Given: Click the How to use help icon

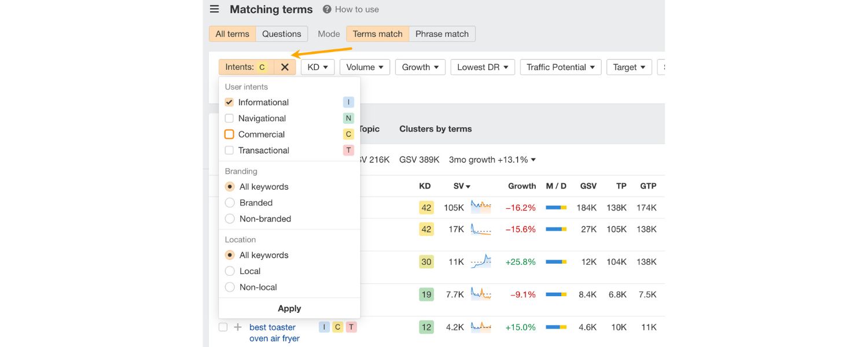Looking at the screenshot, I should [328, 9].
